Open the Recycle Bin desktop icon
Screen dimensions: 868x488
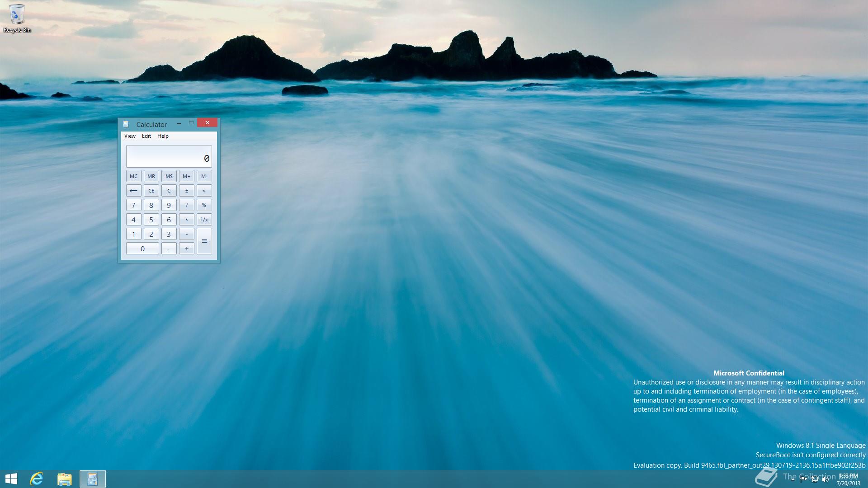click(x=17, y=18)
